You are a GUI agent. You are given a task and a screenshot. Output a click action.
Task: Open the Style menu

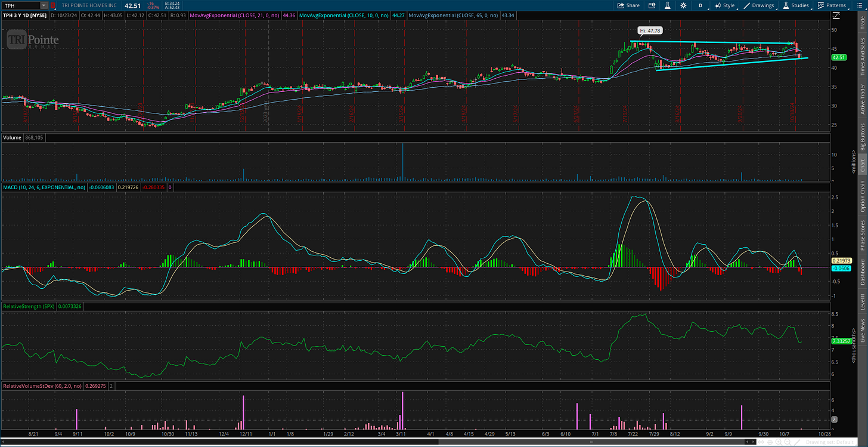click(x=725, y=5)
